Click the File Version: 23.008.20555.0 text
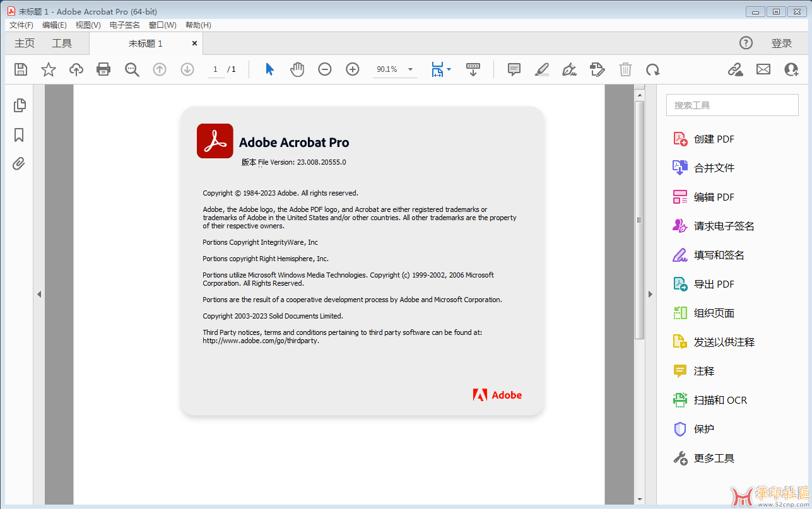The height and width of the screenshot is (509, 812). tap(302, 162)
